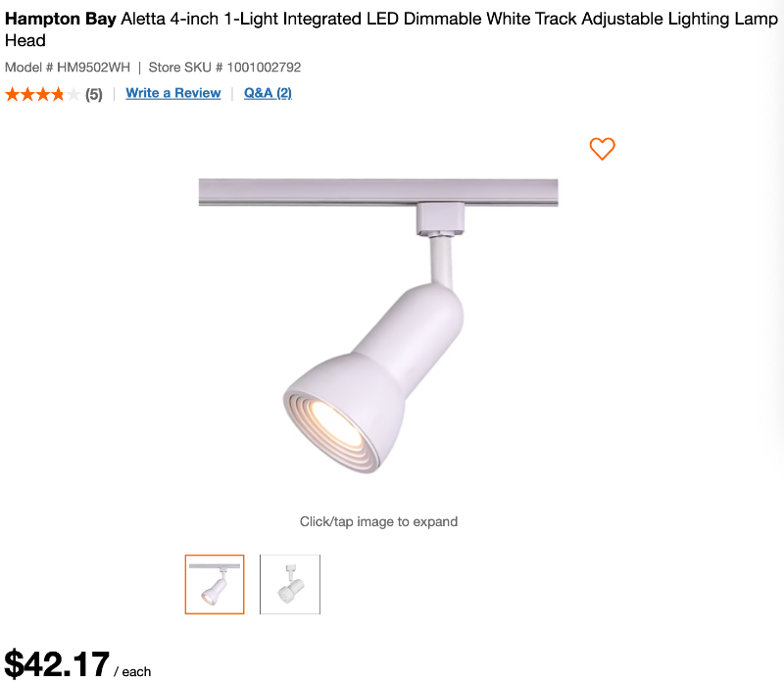This screenshot has height=683, width=784.
Task: Open the Q&A (2) link
Action: point(268,93)
